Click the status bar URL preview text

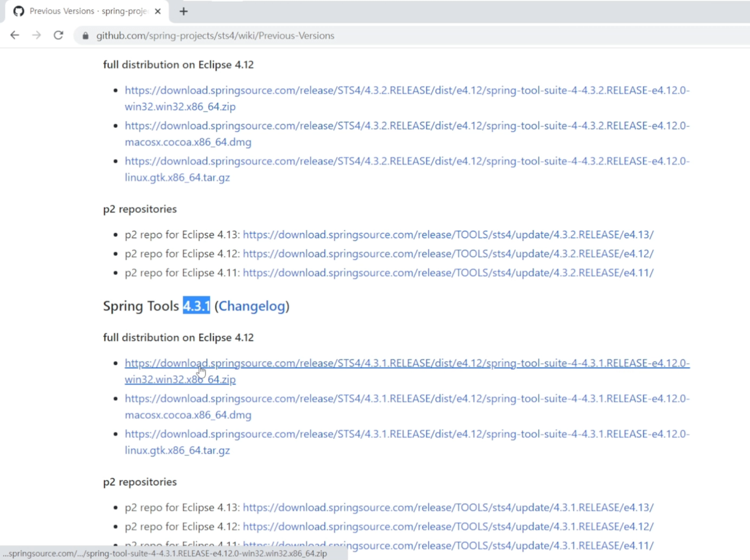(165, 553)
